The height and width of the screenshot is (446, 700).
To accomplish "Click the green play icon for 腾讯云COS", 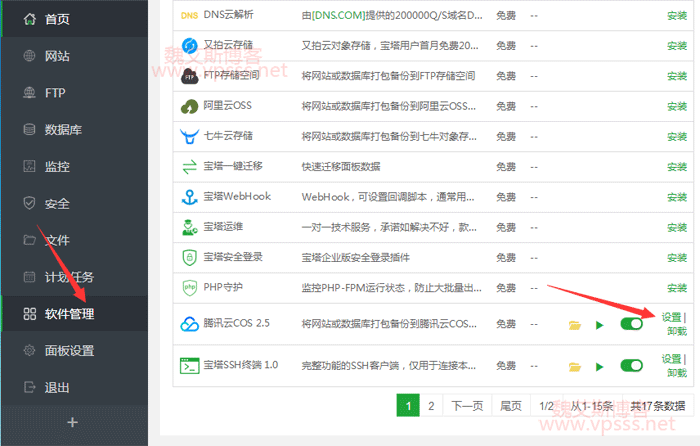I will pos(599,325).
